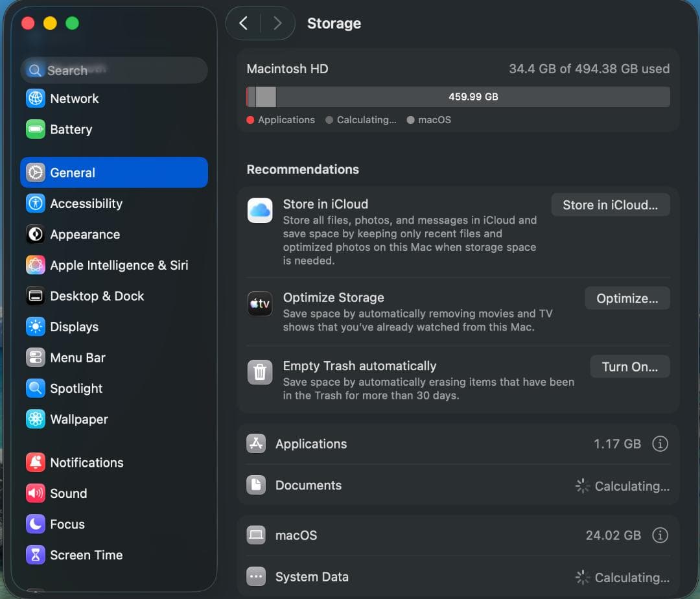Click the Recommendations heading
700x599 pixels.
tap(303, 169)
